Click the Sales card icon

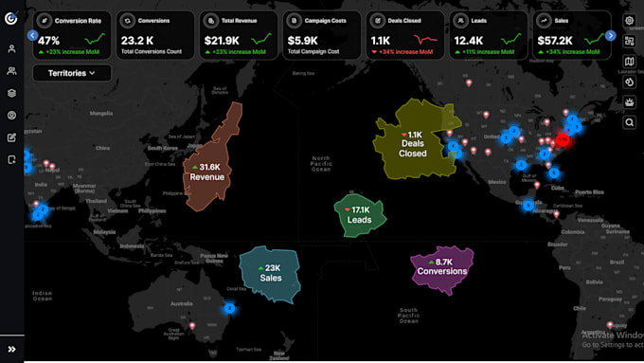pyautogui.click(x=545, y=21)
